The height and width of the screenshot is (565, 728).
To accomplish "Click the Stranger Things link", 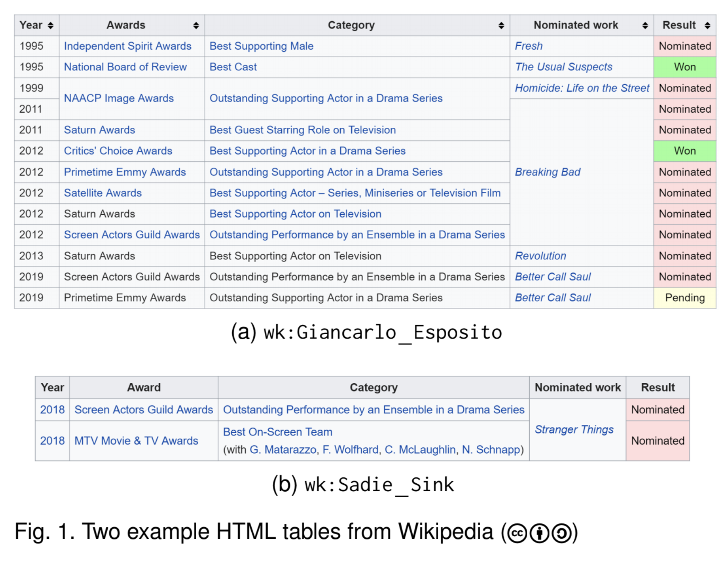I will tap(574, 429).
